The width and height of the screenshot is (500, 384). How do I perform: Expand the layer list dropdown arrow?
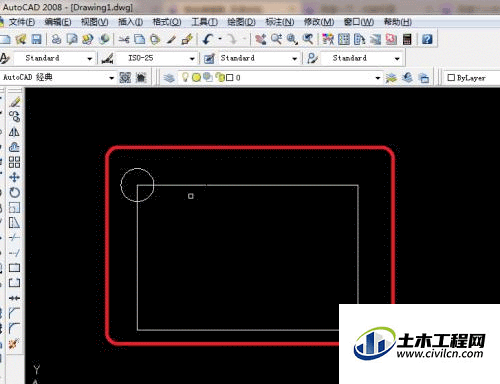377,78
